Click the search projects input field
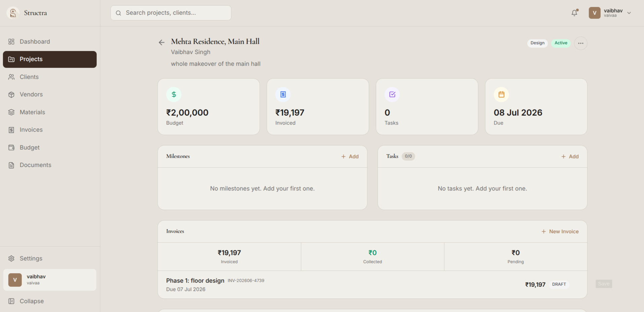This screenshot has width=644, height=312. (171, 13)
